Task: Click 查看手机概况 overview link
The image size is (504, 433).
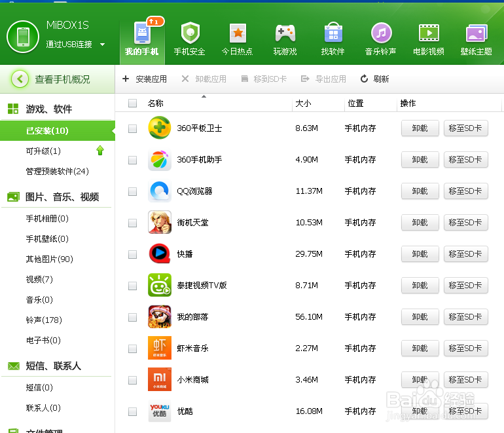Action: 62,79
